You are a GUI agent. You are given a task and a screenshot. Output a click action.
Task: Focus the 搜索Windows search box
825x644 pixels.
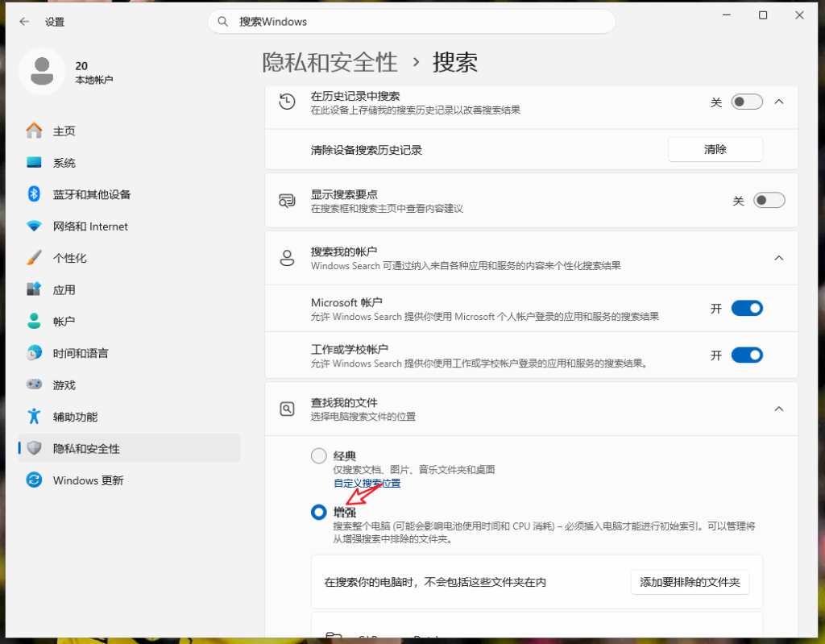point(412,22)
